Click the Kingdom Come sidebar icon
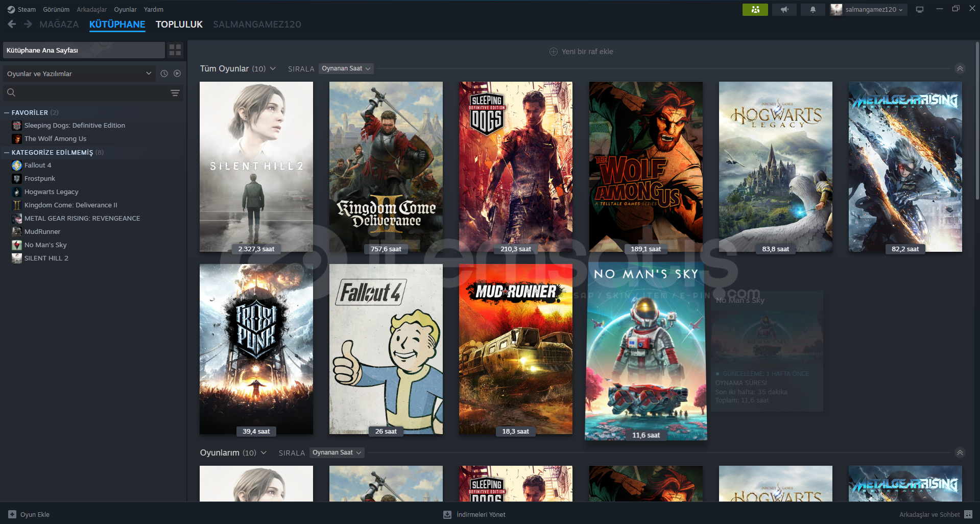 click(x=17, y=205)
